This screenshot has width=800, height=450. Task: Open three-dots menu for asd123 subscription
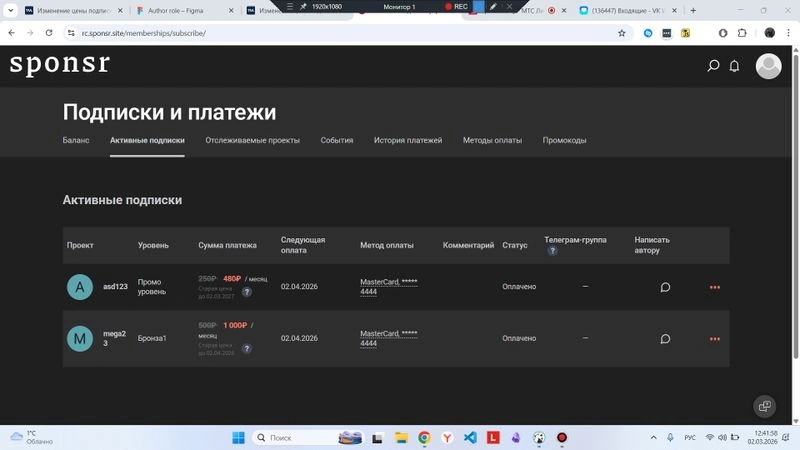pyautogui.click(x=715, y=287)
